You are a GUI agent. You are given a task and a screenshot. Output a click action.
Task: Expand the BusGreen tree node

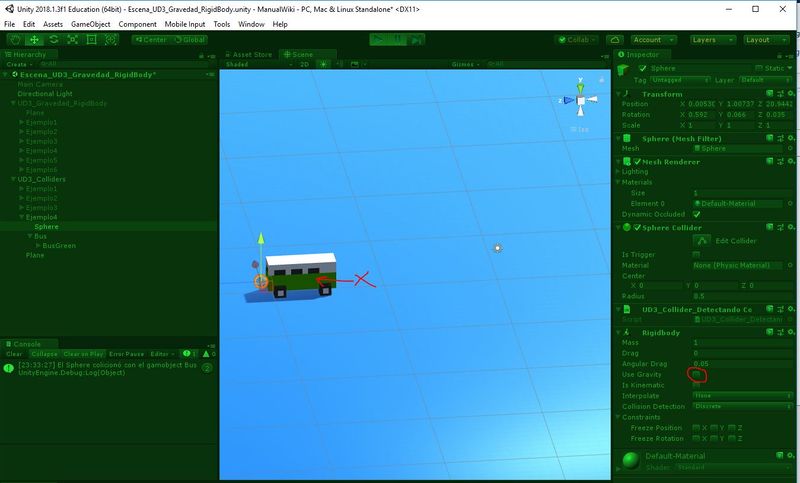click(38, 246)
